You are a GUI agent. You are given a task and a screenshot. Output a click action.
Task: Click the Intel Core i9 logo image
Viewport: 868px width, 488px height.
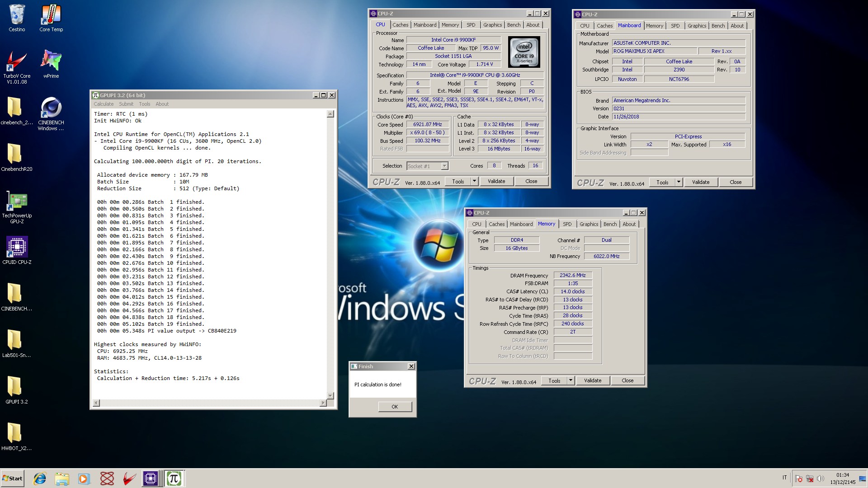[524, 52]
